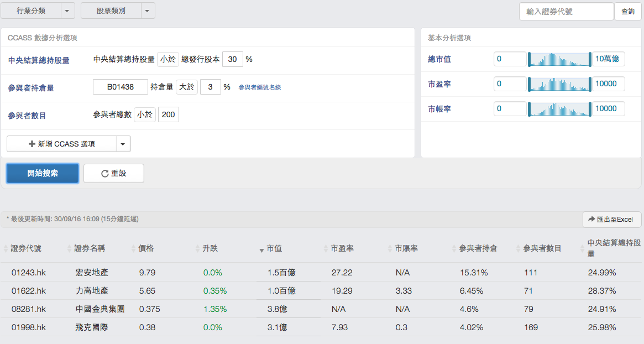This screenshot has width=644, height=344.
Task: Toggle 小於 comparator for 參與者總數
Action: (145, 114)
